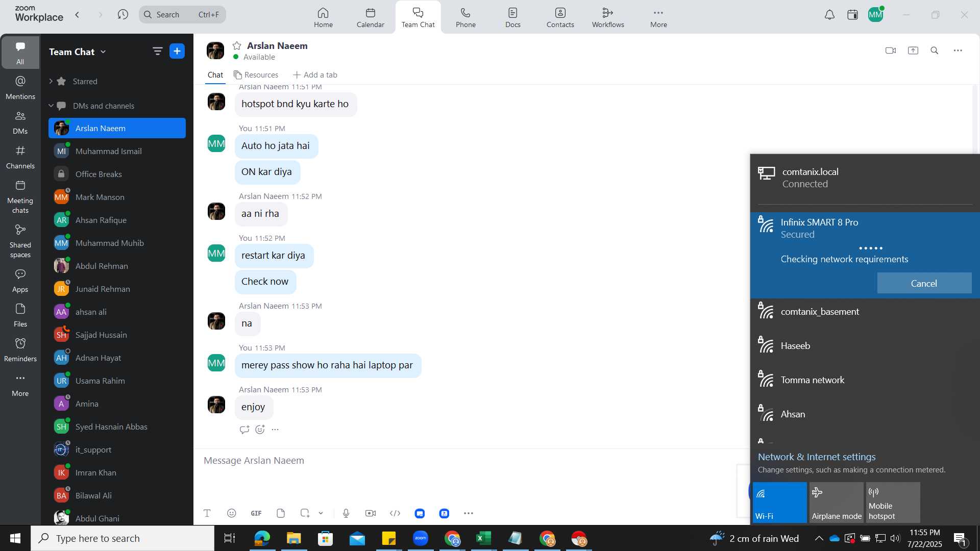Expand the Starred section
The image size is (980, 551).
51,81
